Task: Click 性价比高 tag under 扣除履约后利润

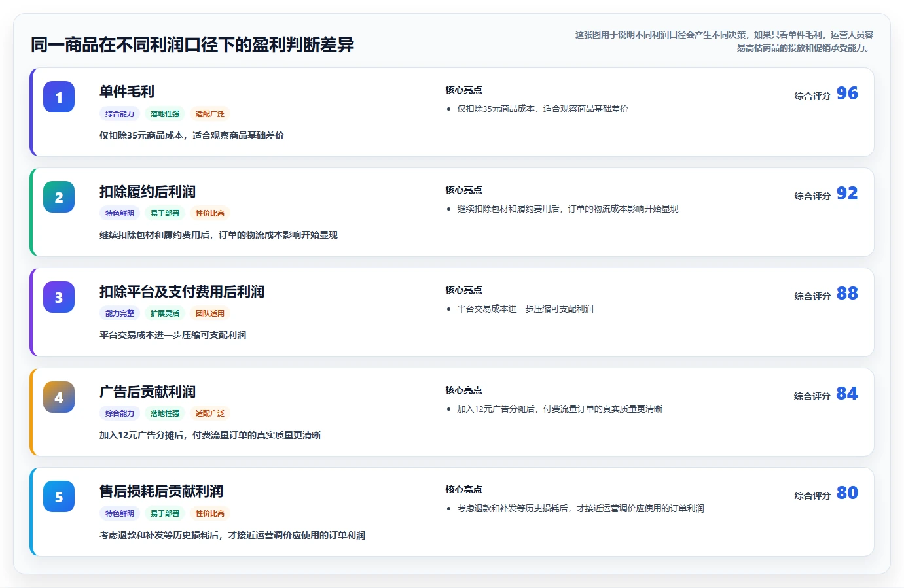Action: (x=210, y=213)
